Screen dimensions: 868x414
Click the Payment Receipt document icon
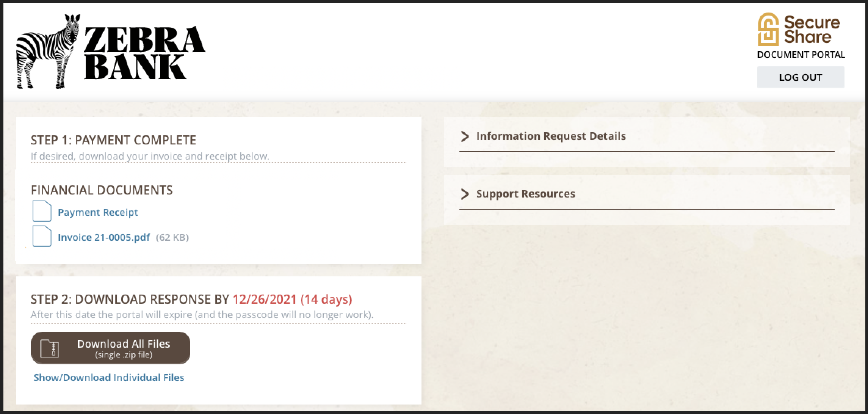click(42, 211)
